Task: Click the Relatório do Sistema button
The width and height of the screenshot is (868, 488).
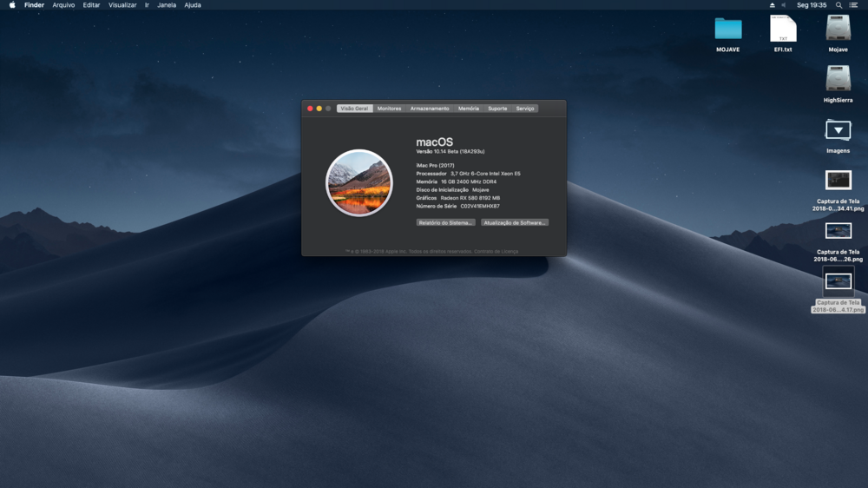Action: click(x=446, y=222)
